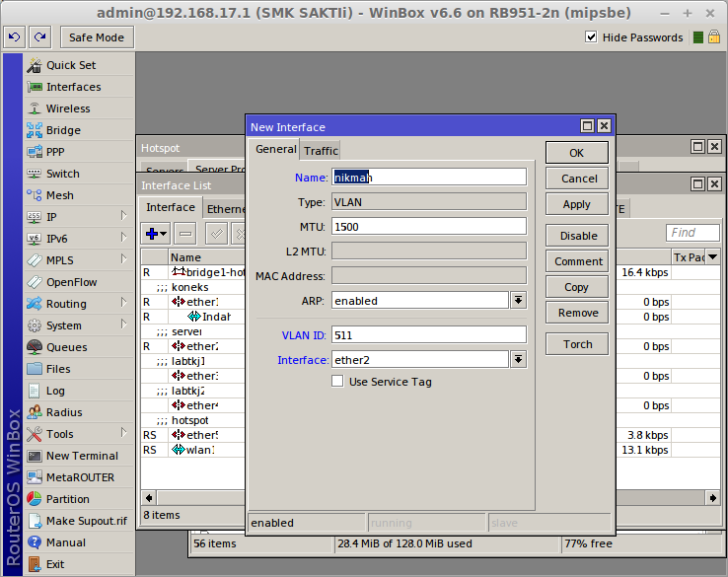Click the Find box in Interface List
This screenshot has height=577, width=728.
692,233
